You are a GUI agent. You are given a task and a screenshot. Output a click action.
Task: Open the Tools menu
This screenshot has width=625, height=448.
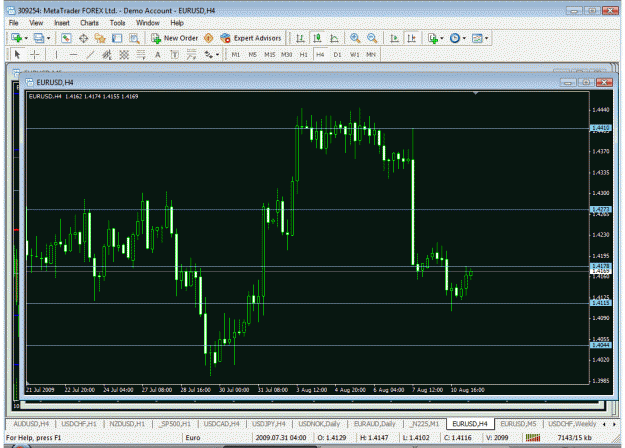tap(117, 23)
